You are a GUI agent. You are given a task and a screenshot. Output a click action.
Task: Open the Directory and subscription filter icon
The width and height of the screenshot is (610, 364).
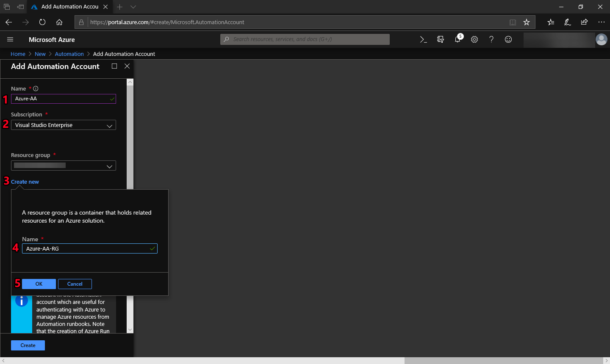click(441, 39)
